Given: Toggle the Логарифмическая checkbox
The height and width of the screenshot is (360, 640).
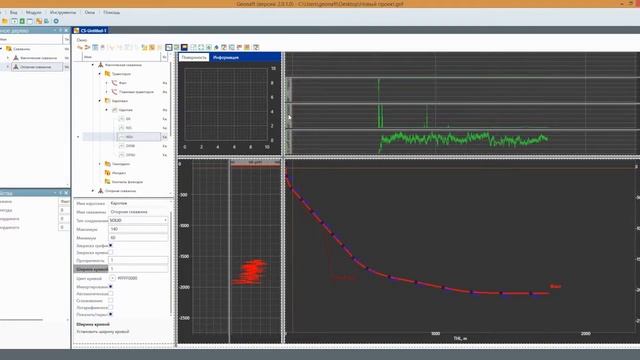Looking at the screenshot, I should pos(111,307).
